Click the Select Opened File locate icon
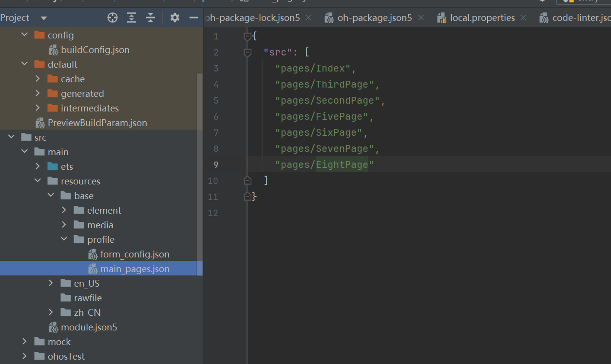611x364 pixels. point(113,18)
